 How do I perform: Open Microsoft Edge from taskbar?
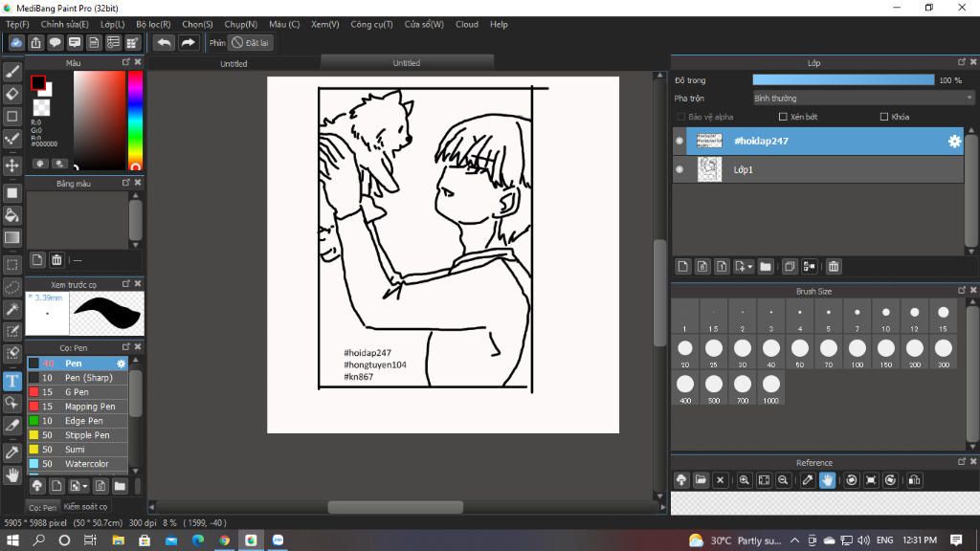point(197,540)
